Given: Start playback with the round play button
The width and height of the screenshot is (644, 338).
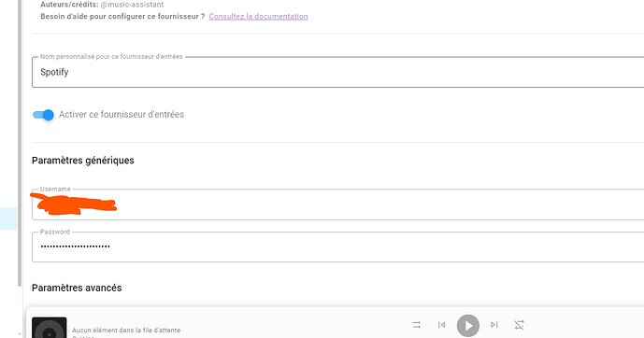Looking at the screenshot, I should [467, 325].
